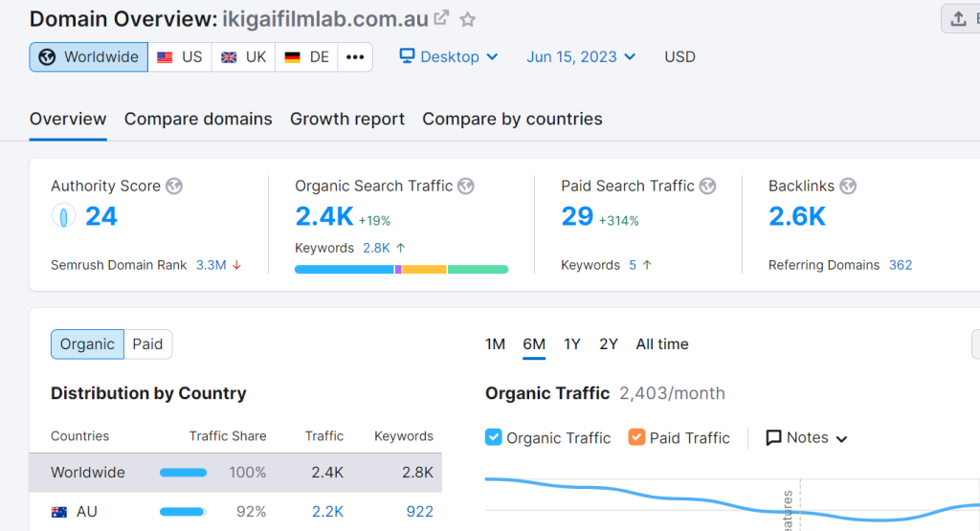Open the Desktop device dropdown
This screenshot has height=531, width=980.
449,57
